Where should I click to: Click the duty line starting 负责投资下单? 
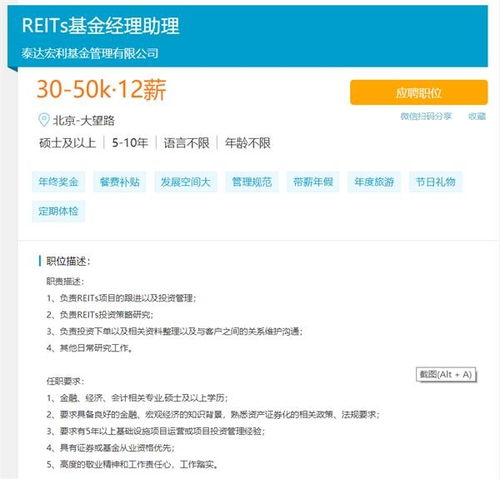(175, 331)
